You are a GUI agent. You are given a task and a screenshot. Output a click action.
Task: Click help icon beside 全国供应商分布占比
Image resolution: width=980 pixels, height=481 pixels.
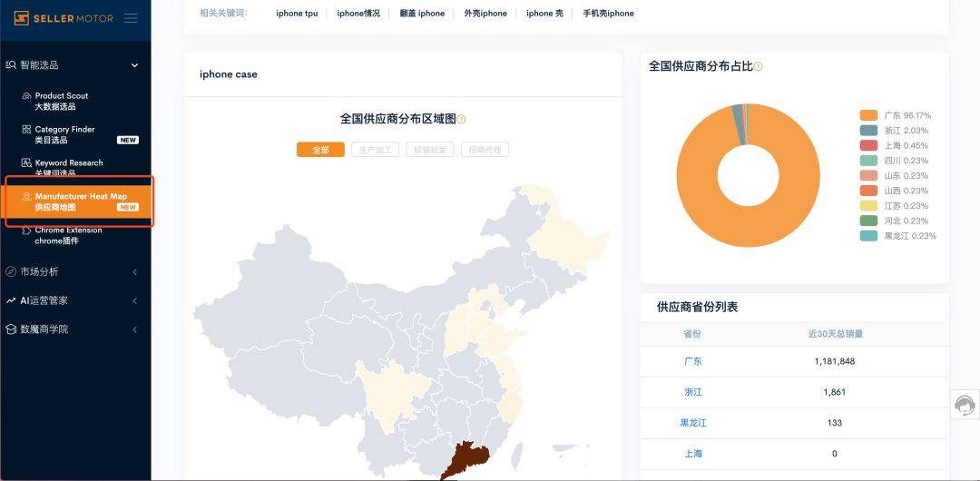[x=758, y=66]
